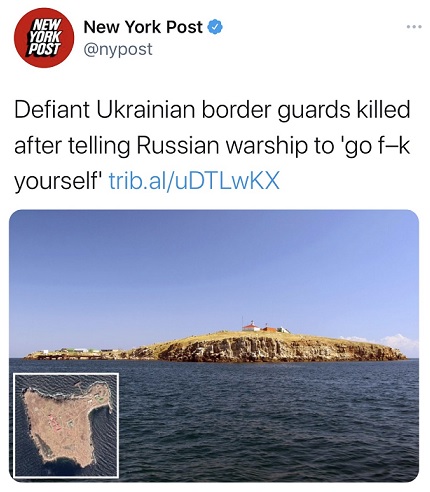The width and height of the screenshot is (430, 492).
Task: Click the word "POST" inside the red logo
Action: click(x=43, y=49)
